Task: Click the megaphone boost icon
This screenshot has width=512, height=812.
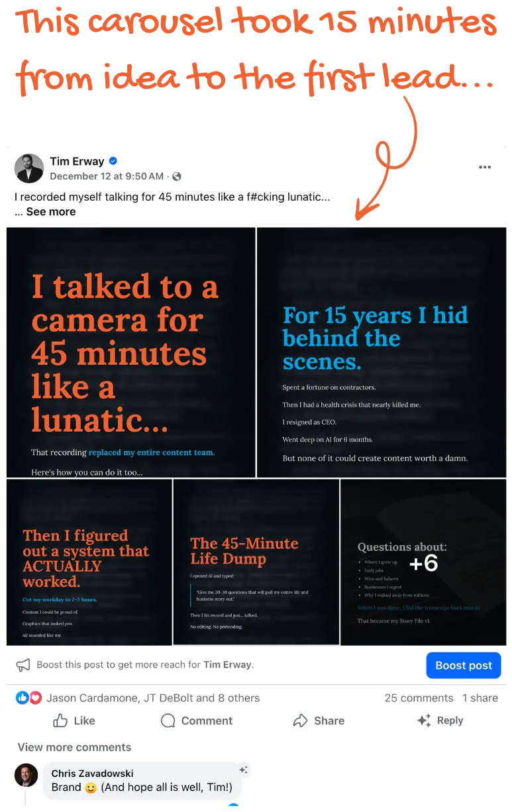Action: (x=23, y=665)
